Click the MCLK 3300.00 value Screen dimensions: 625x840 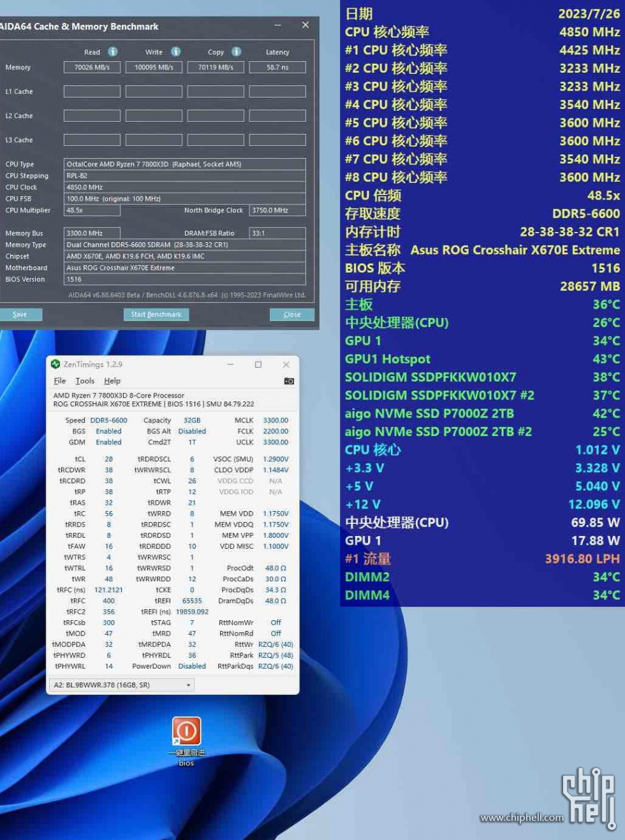(x=276, y=421)
